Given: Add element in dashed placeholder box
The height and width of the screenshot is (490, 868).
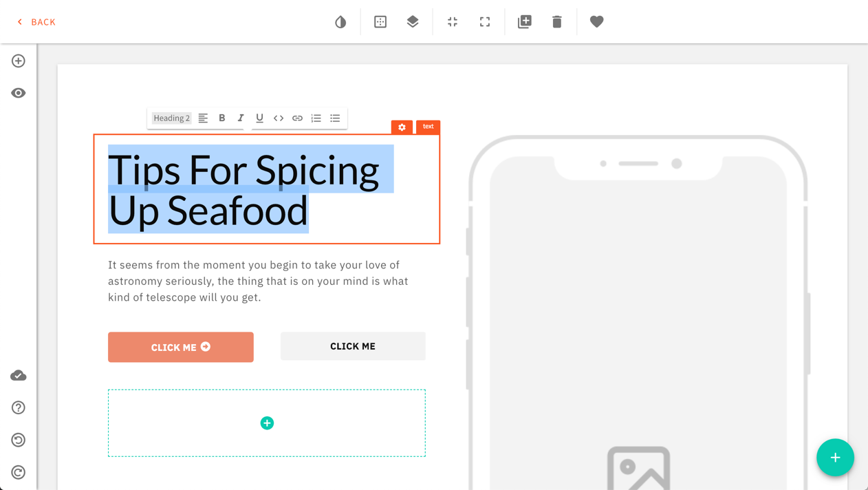Looking at the screenshot, I should pyautogui.click(x=267, y=423).
